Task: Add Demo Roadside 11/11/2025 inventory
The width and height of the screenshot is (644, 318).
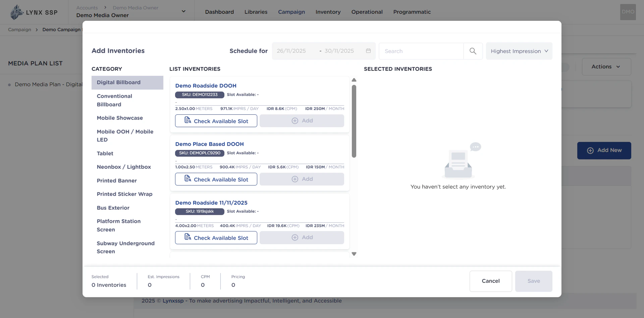Action: click(302, 237)
